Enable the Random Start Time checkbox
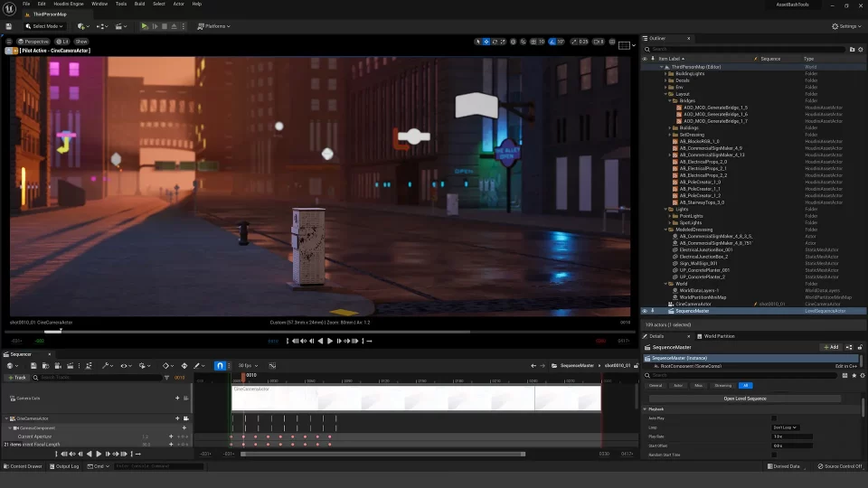 774,455
